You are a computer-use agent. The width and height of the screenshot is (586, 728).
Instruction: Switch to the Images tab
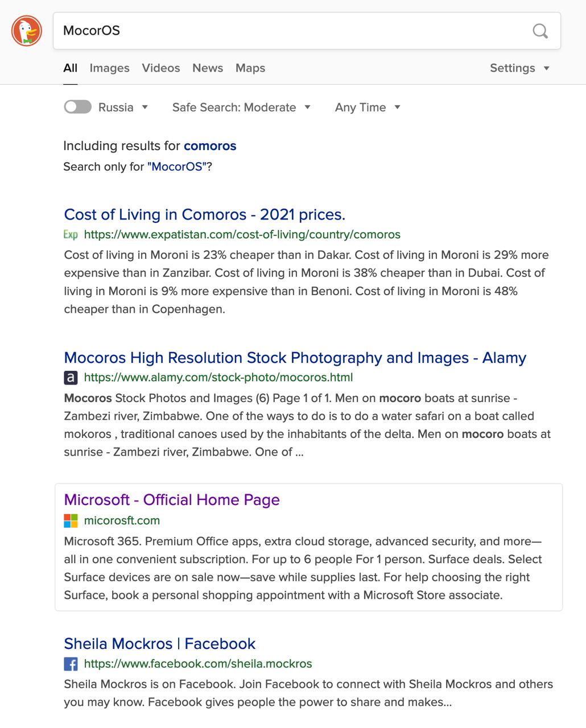(109, 68)
